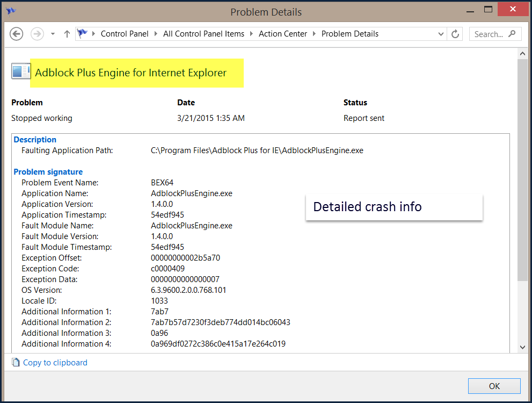Expand chevron after All Control Panel Items
Screen dimensions: 532x403
pyautogui.click(x=251, y=34)
